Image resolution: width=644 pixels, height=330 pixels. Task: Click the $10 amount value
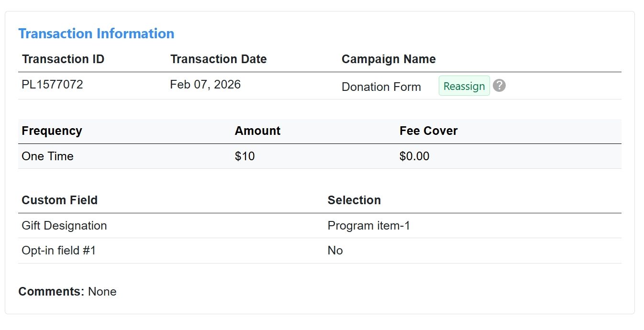click(245, 156)
